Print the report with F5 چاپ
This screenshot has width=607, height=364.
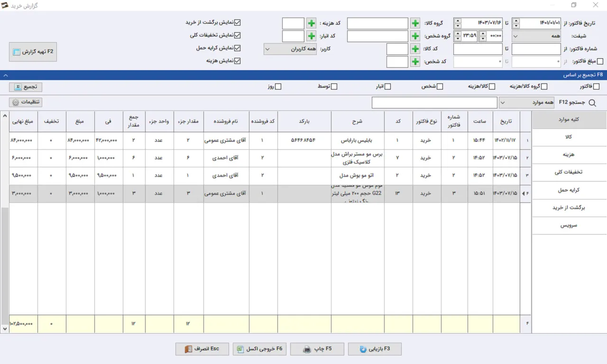coord(317,349)
